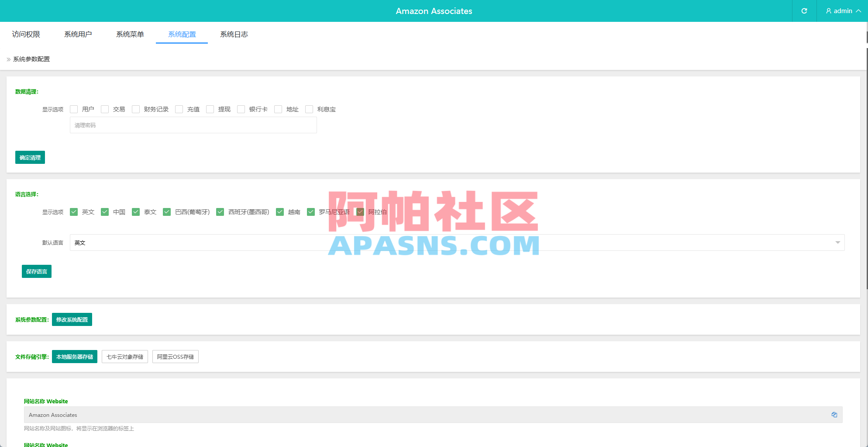
Task: Tick the 提现 checkbox
Action: click(210, 109)
